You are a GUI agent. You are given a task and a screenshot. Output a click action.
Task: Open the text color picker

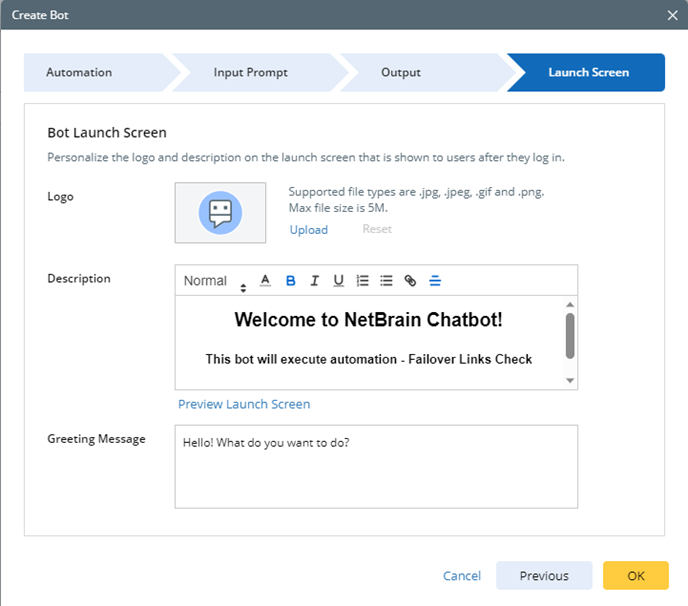(x=265, y=281)
